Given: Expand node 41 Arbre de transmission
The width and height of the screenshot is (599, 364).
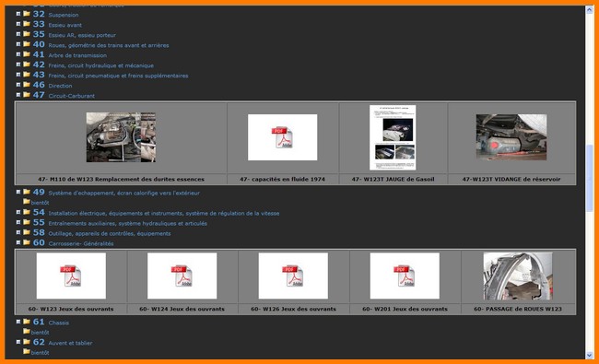Looking at the screenshot, I should (18, 54).
